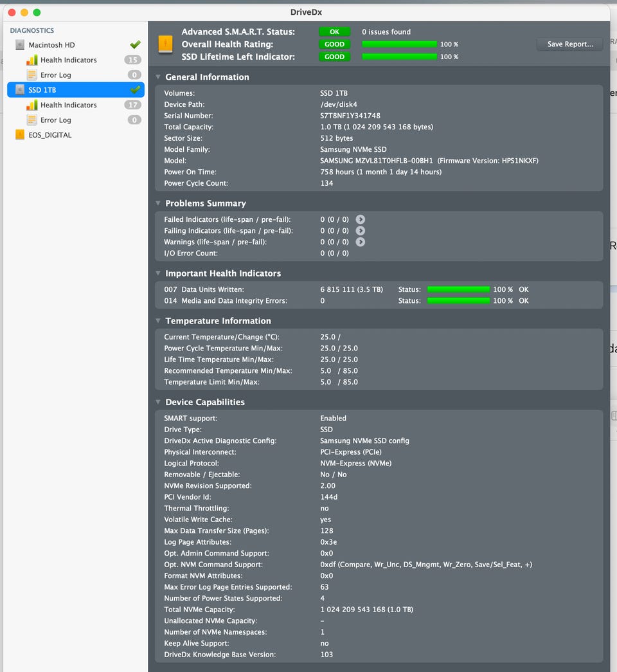The width and height of the screenshot is (617, 672).
Task: Click 'PCI-Express (PCIe)' value
Action: pyautogui.click(x=351, y=451)
